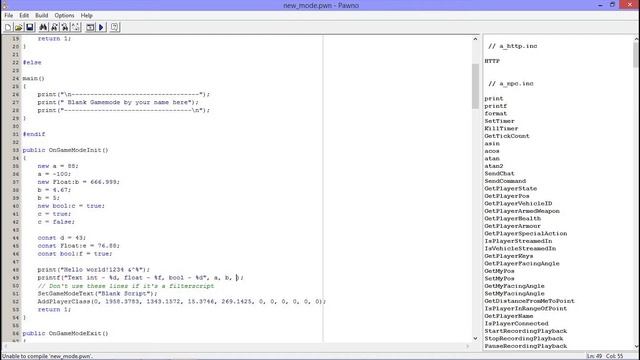Click the 'Unable to compile' status bar message
640x360 pixels.
[47, 356]
